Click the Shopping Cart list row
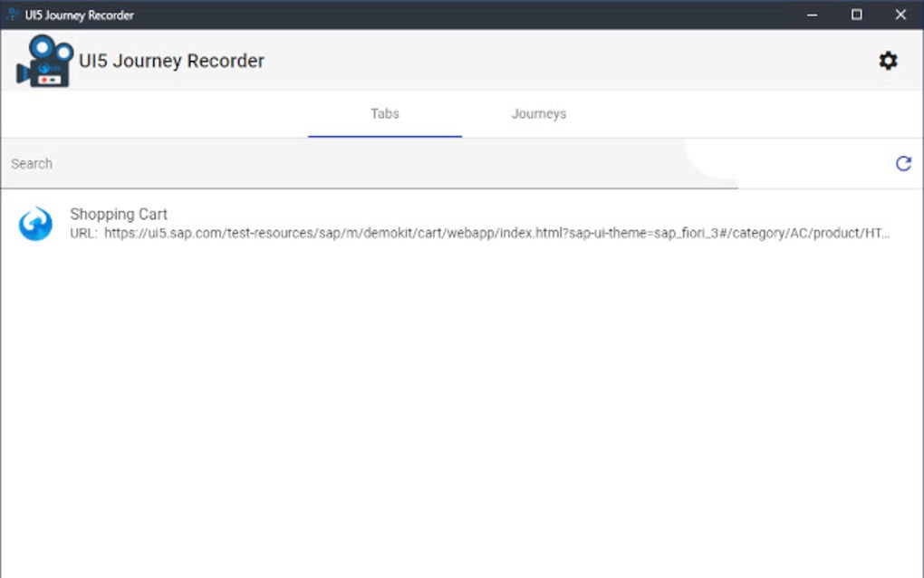 [362, 223]
